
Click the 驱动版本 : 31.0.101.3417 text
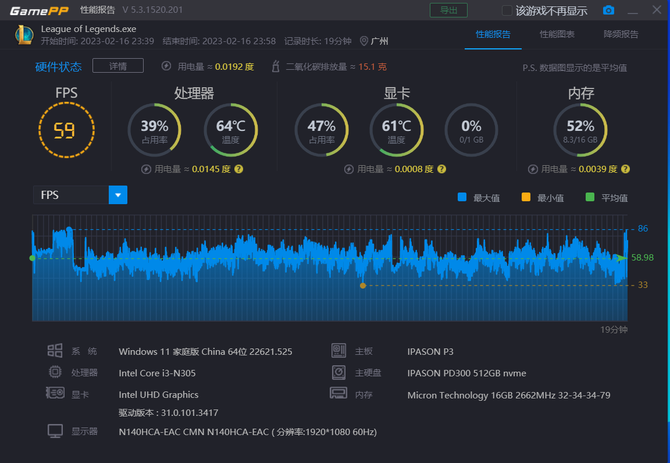tap(168, 413)
